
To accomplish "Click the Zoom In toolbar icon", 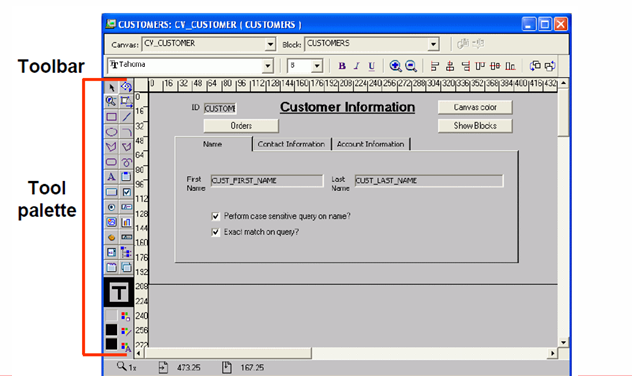I will pyautogui.click(x=395, y=66).
